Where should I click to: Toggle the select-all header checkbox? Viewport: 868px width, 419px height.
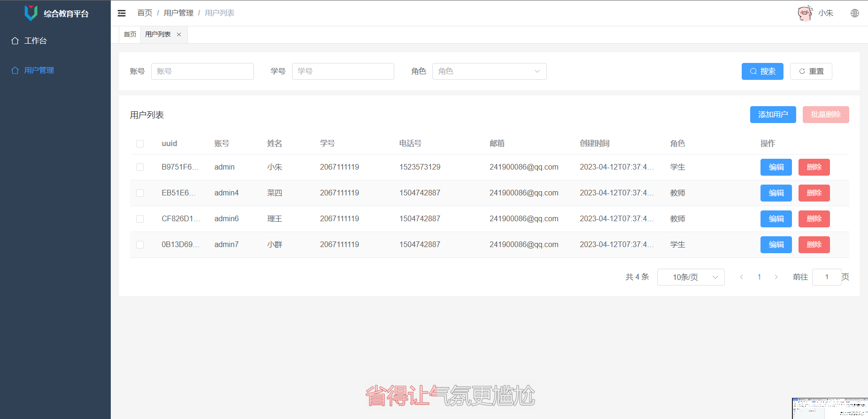[140, 144]
